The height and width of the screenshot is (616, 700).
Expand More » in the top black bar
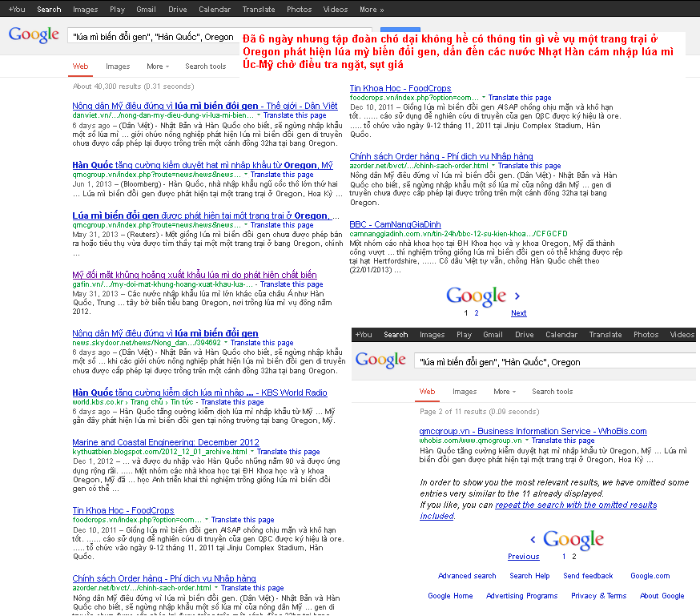point(372,9)
